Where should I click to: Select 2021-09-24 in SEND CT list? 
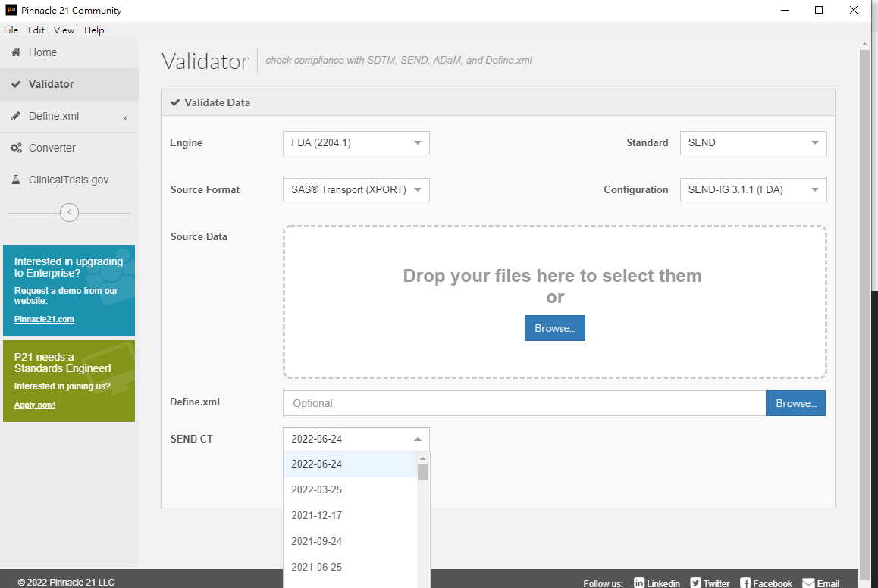(350, 542)
